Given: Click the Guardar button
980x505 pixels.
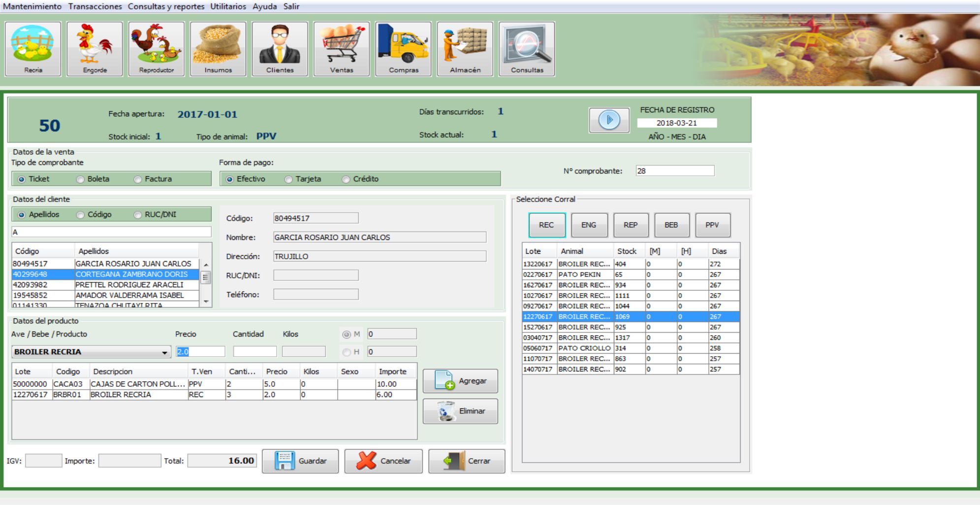Looking at the screenshot, I should [300, 461].
